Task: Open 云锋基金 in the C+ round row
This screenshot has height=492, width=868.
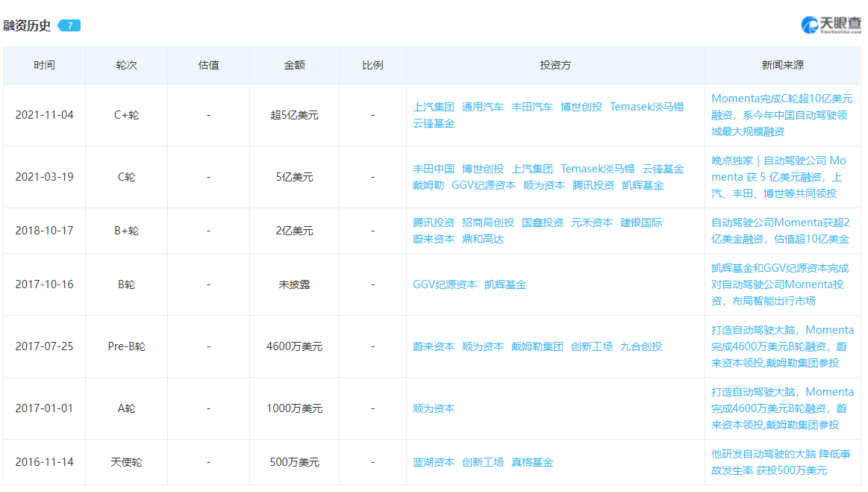Action: pos(434,123)
